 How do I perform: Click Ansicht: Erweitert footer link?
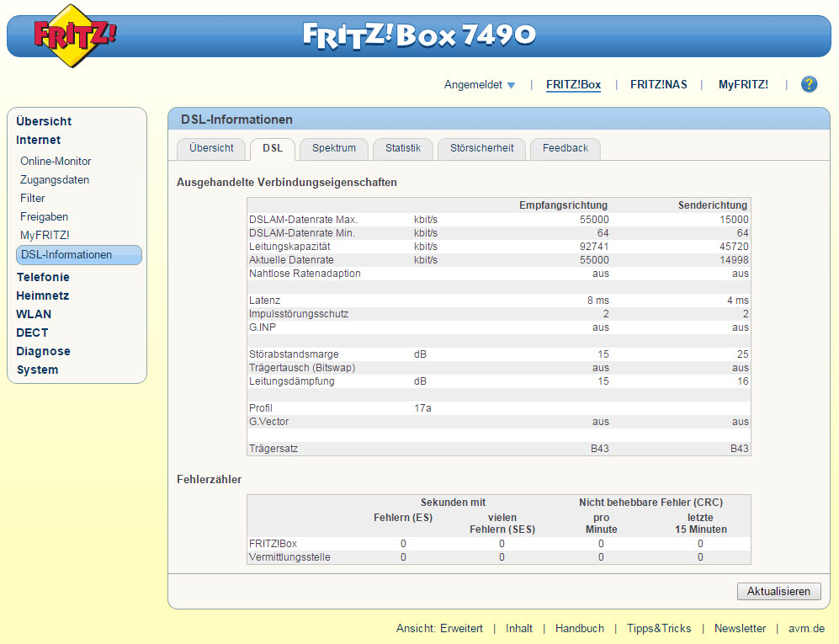pos(439,629)
